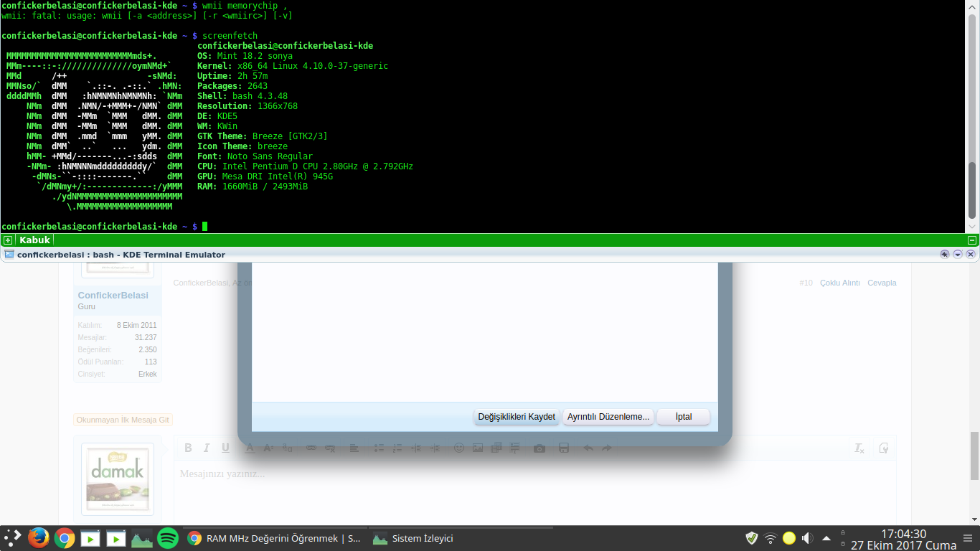
Task: Open the #10 post permalink
Action: tap(806, 283)
